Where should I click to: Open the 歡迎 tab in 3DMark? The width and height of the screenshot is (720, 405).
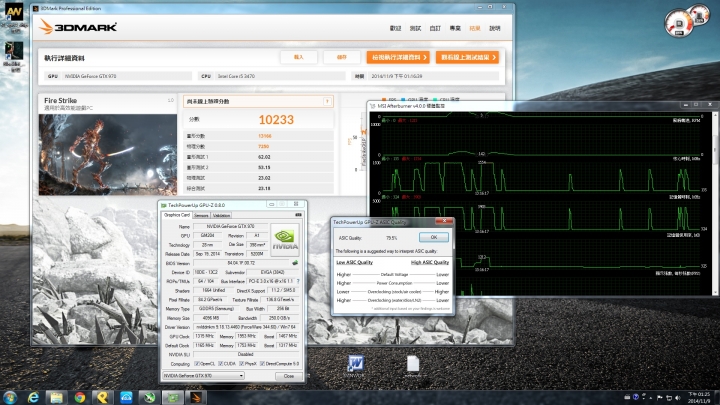tap(395, 28)
